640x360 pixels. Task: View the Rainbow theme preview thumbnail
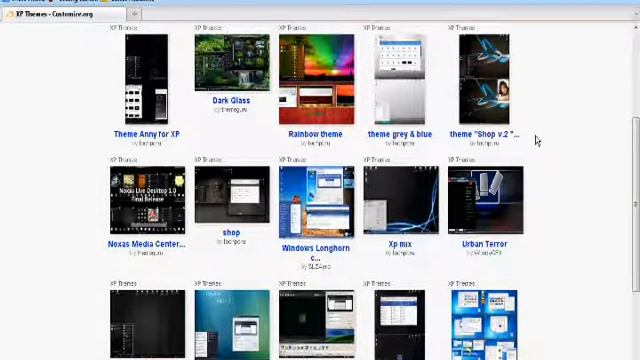pos(317,79)
